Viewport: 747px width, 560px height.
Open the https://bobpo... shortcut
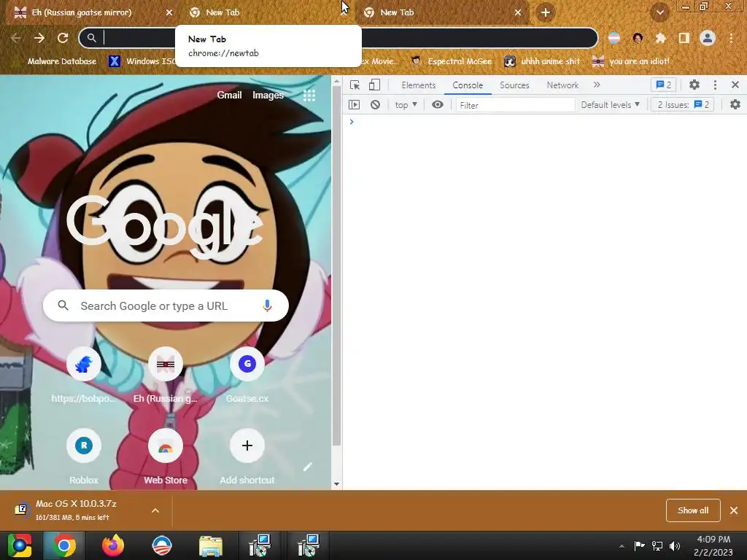coord(83,376)
